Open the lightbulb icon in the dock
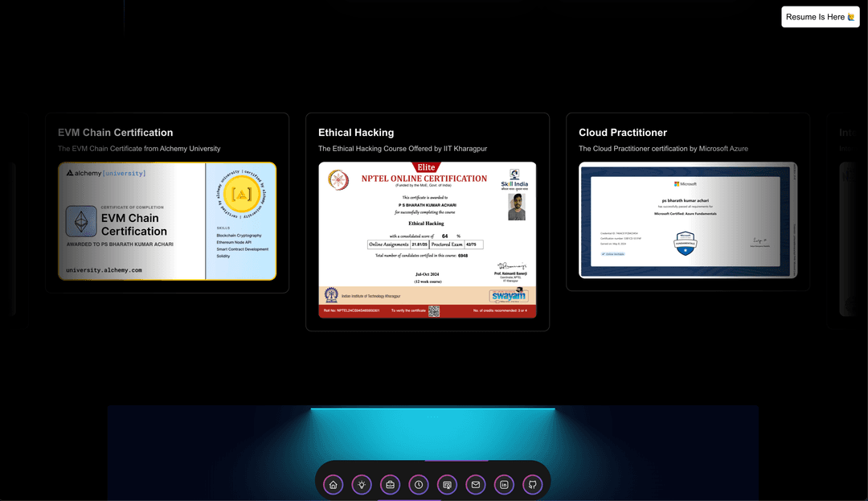This screenshot has height=501, width=868. [x=362, y=485]
